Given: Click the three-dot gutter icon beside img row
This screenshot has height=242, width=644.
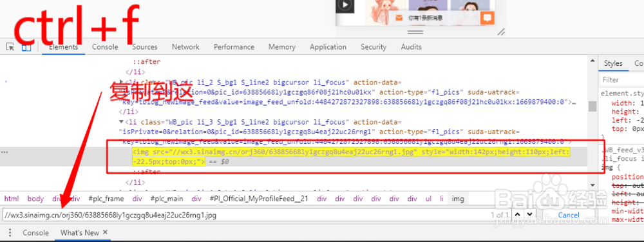Looking at the screenshot, I should 5,152.
